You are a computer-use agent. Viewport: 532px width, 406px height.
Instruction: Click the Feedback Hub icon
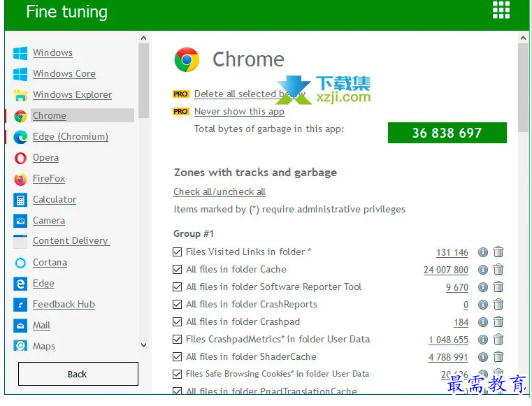tap(20, 305)
